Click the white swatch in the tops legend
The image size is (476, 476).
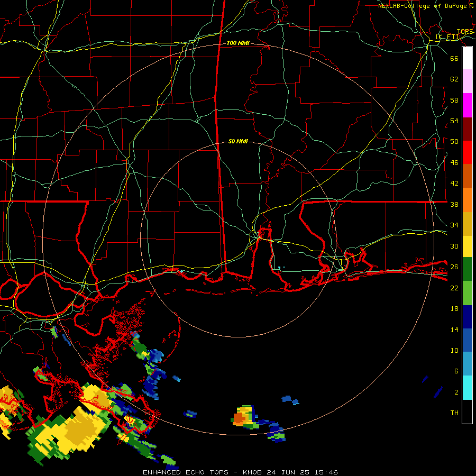pyautogui.click(x=467, y=58)
